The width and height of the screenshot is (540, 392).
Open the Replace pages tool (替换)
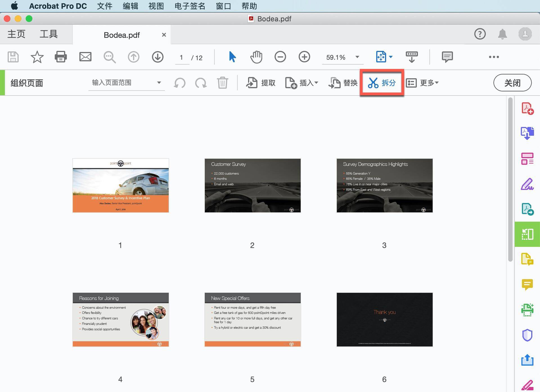click(343, 83)
